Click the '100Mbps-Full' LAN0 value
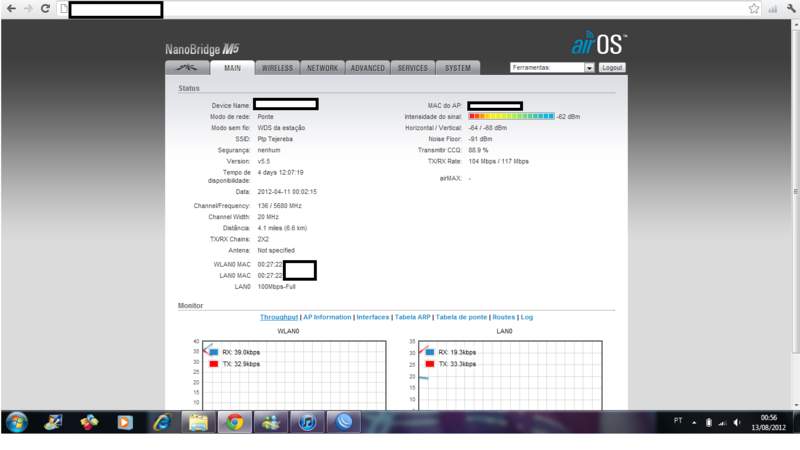This screenshot has width=800, height=450. click(x=276, y=287)
